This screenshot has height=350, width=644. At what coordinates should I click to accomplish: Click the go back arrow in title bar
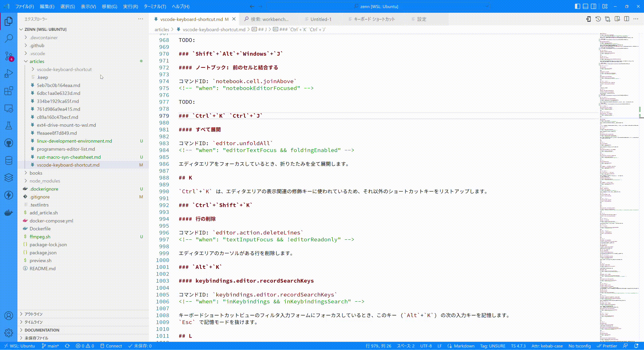[x=252, y=6]
